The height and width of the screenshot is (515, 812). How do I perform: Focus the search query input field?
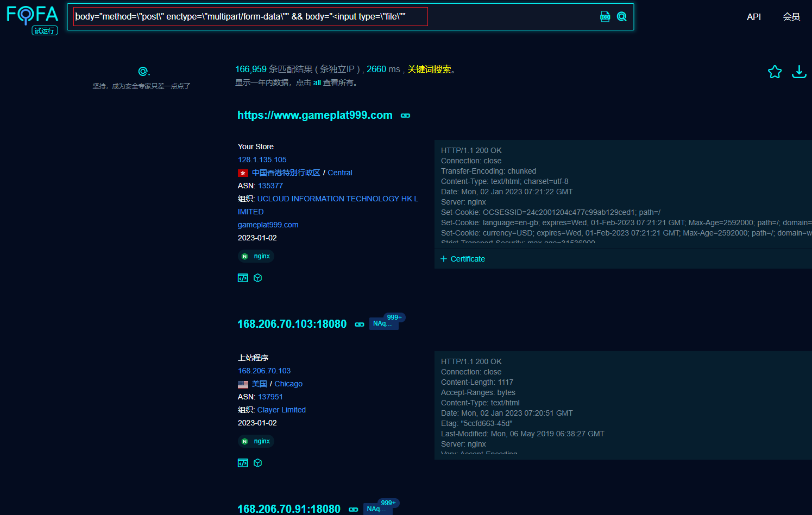tap(250, 17)
